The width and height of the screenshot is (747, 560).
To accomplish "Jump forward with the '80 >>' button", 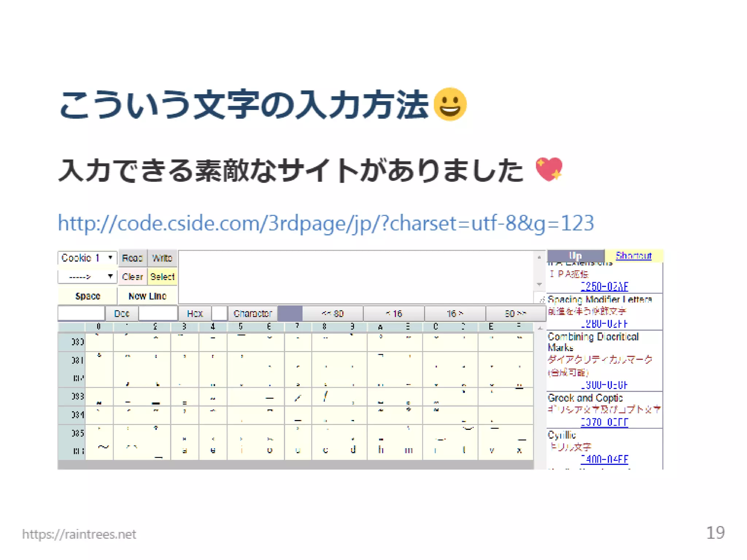I will [516, 314].
